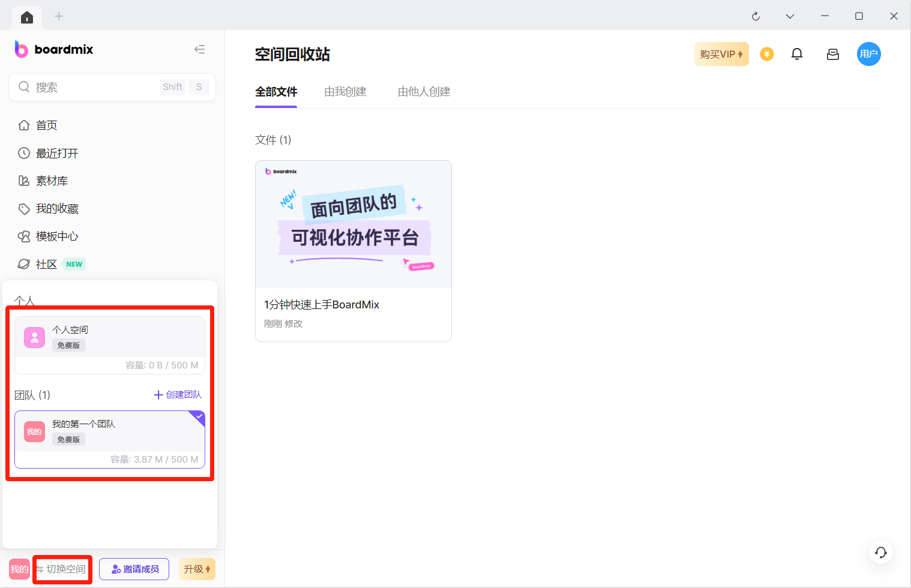Click the customer support headset icon
Screen dimensions: 911x588
881,552
